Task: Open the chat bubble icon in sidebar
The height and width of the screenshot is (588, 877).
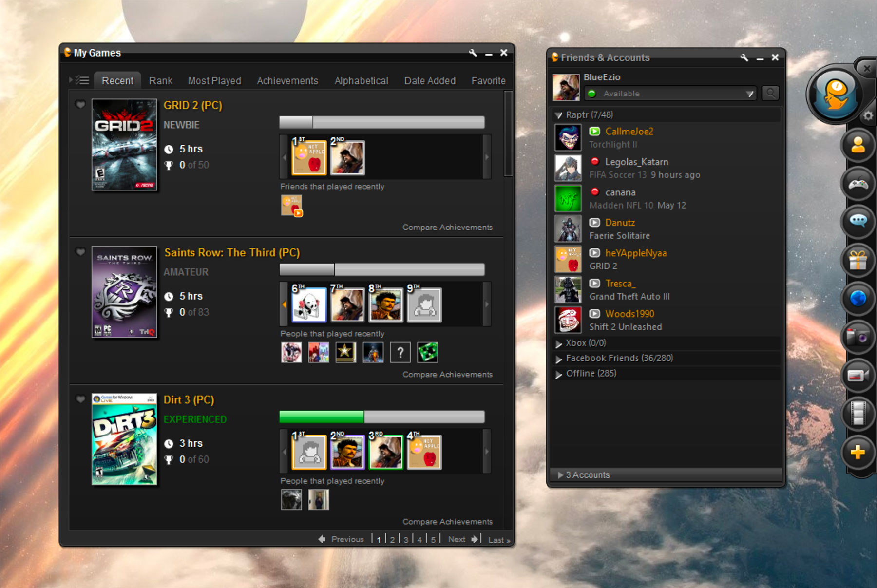Action: [858, 221]
